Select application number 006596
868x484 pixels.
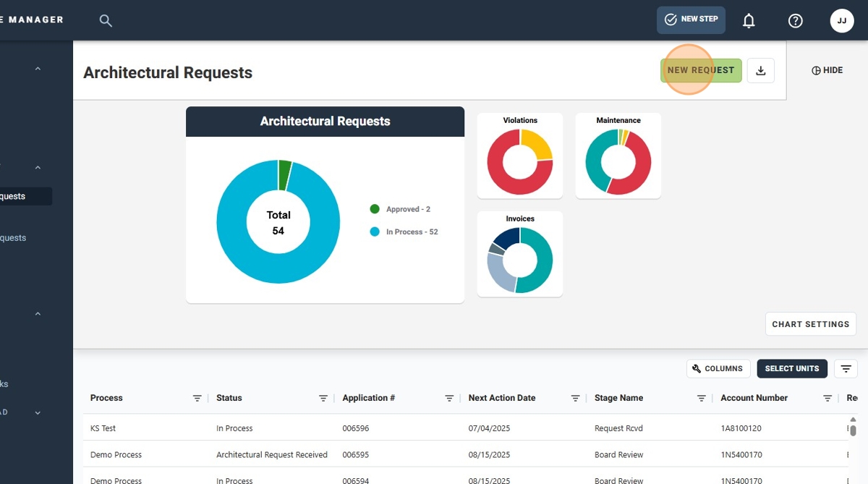[x=356, y=428]
